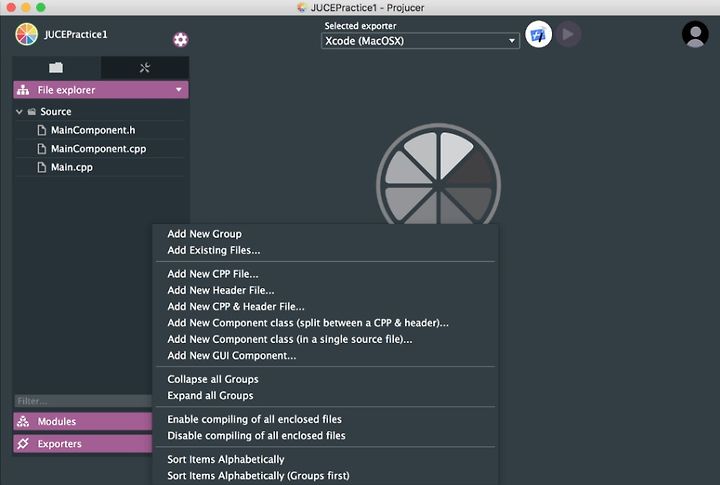Choose Expand all Groups
The height and width of the screenshot is (485, 720).
click(x=325, y=395)
